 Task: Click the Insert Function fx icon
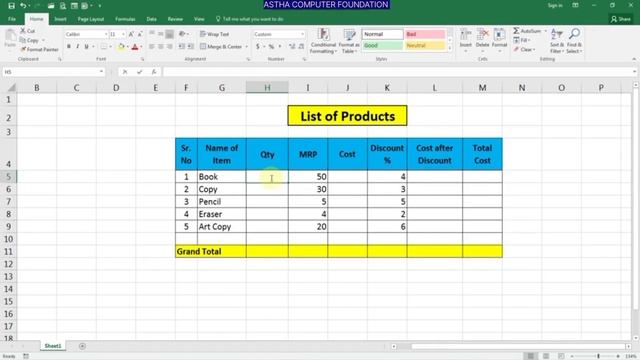[x=154, y=72]
